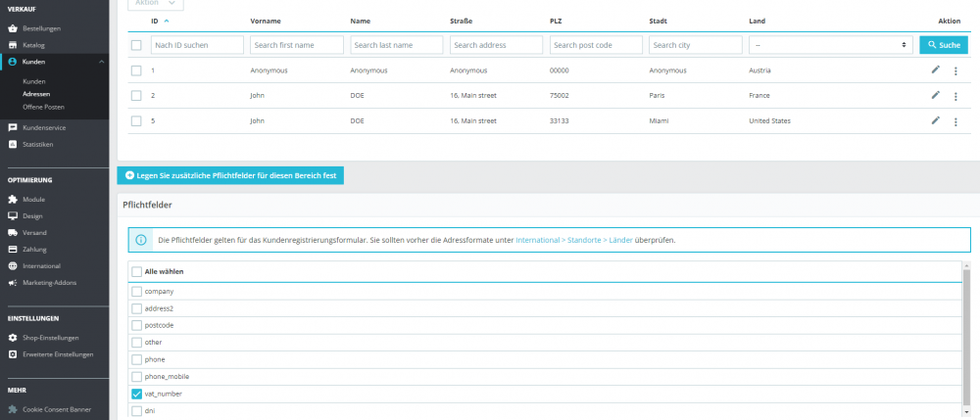Open the Kunden submenu item

[33, 81]
